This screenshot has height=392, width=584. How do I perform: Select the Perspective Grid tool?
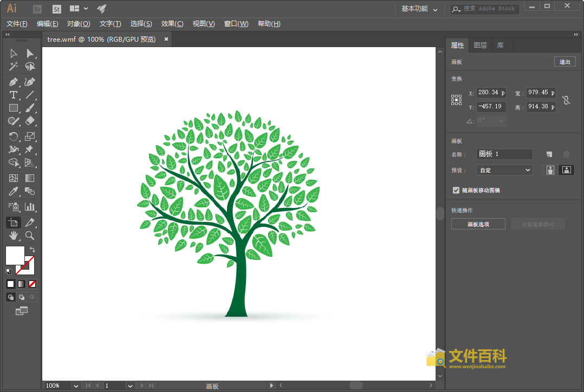pyautogui.click(x=30, y=162)
